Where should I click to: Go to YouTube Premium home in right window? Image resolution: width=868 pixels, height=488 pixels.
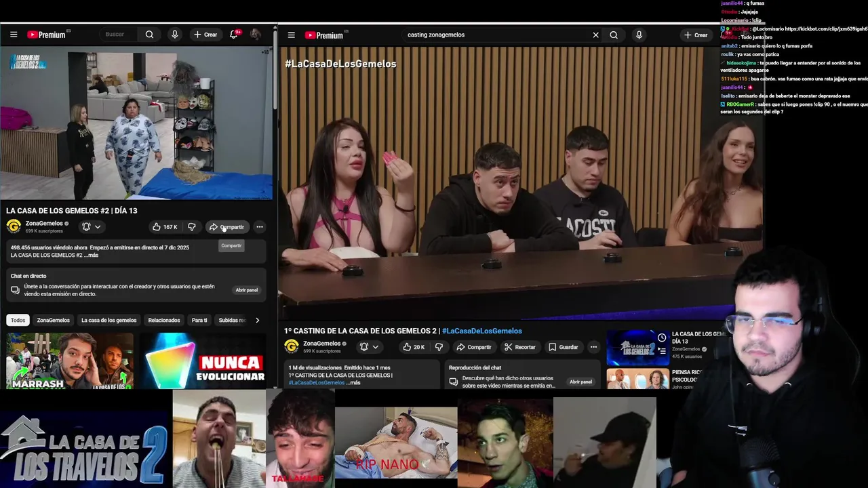click(x=325, y=35)
